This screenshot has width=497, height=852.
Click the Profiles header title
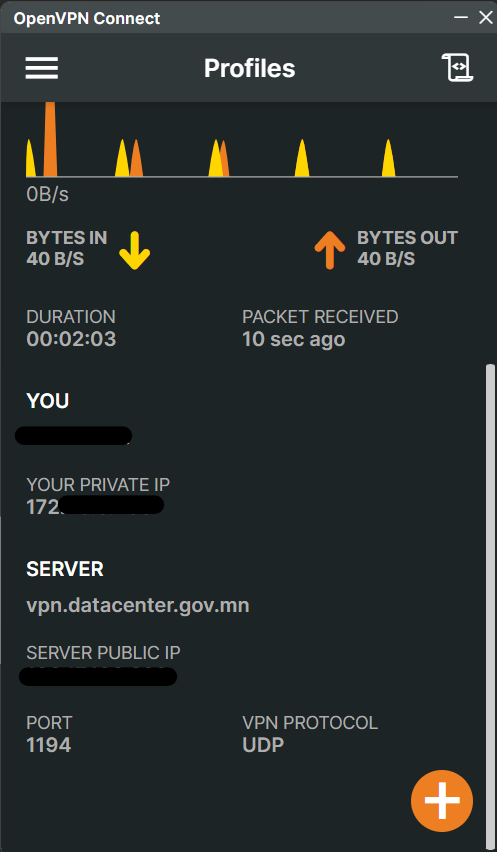(249, 68)
